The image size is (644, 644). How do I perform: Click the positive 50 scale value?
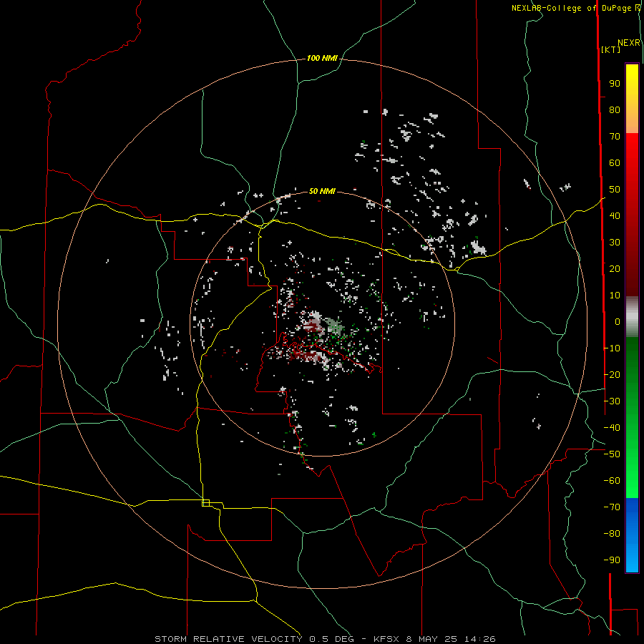615,190
